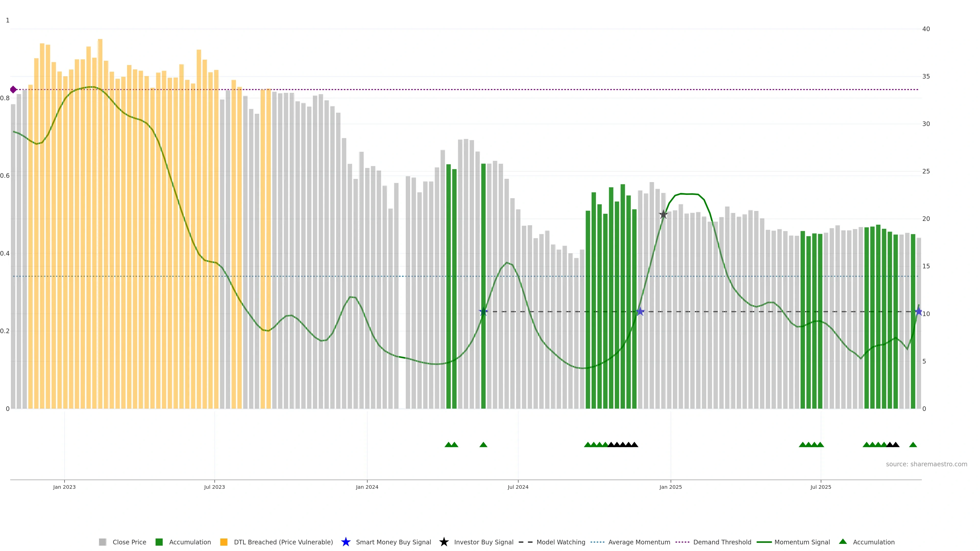
Task: Click the purple diamond Demand Threshold marker
Action: (x=13, y=90)
